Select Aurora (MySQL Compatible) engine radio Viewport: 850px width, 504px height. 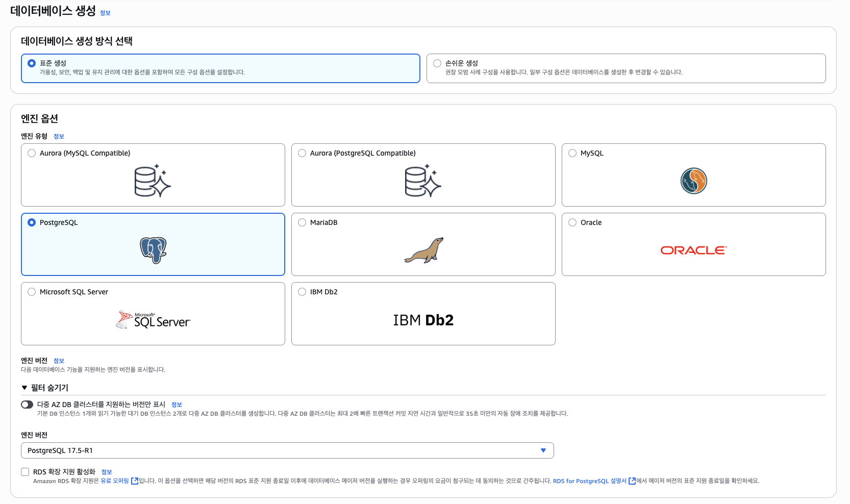pyautogui.click(x=32, y=153)
